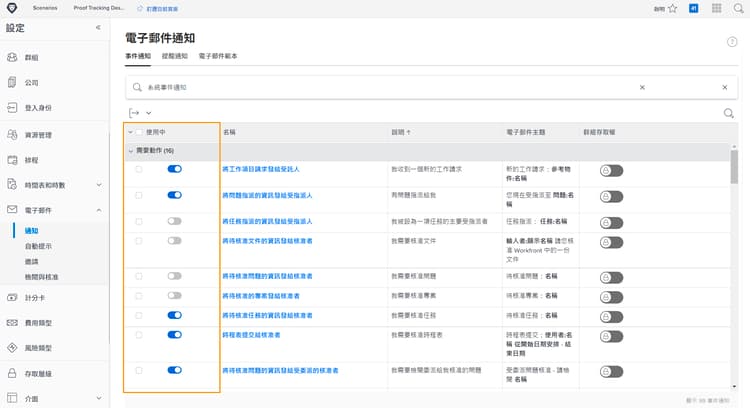Click the 釘選目前頁面 pin link
Screen dimensions: 750x408
pyautogui.click(x=162, y=9)
